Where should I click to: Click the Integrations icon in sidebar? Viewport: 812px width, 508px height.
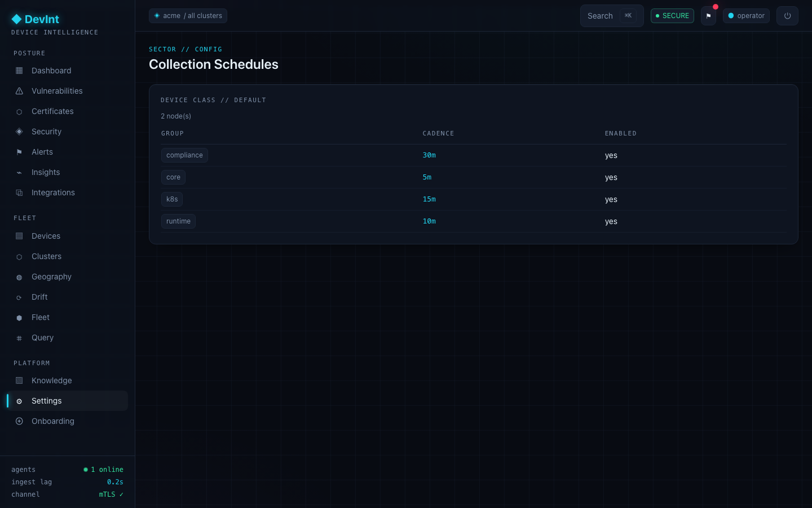tap(19, 192)
